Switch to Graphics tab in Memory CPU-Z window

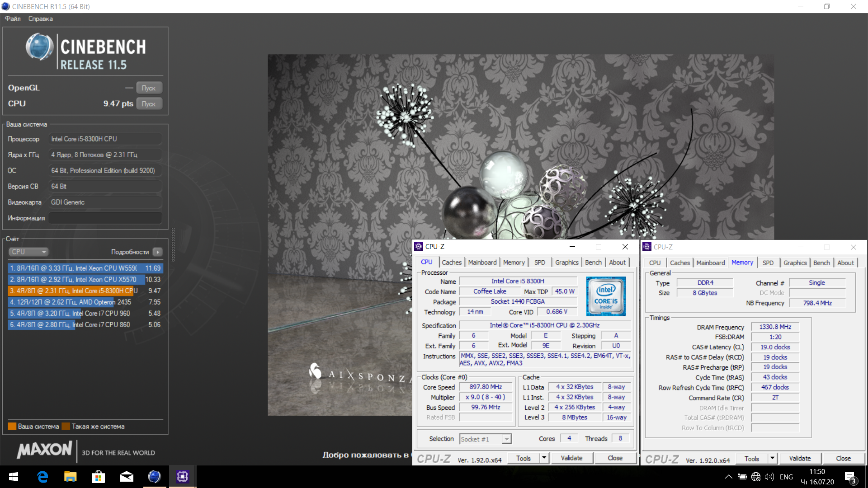(x=795, y=263)
